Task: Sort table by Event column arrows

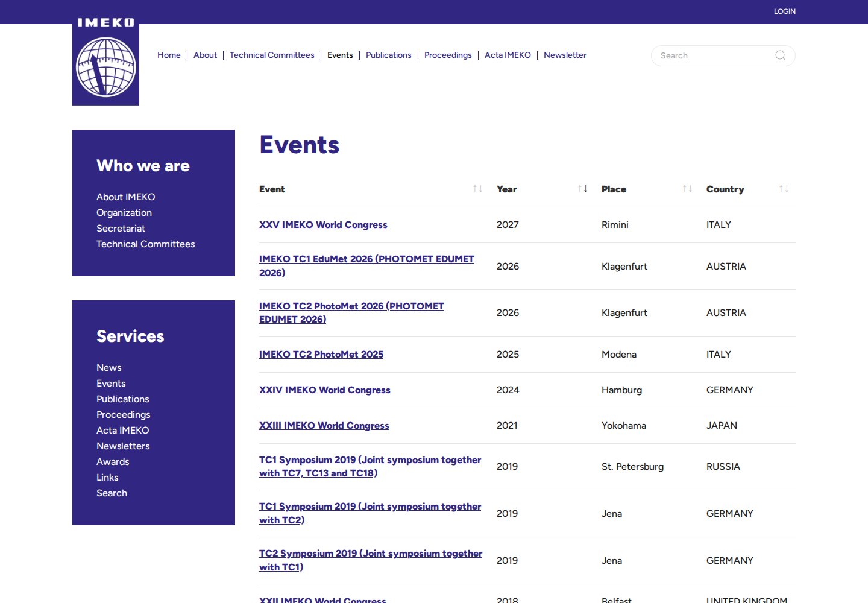Action: pos(477,189)
